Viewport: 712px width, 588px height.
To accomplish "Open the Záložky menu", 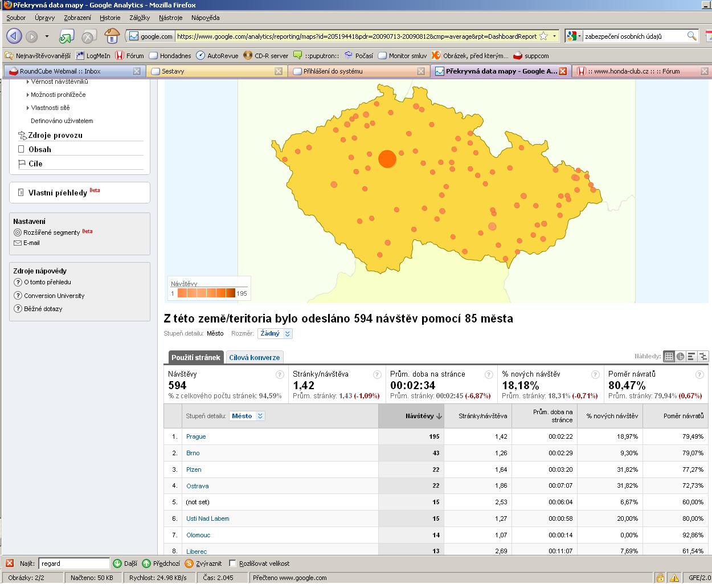I will pos(140,18).
